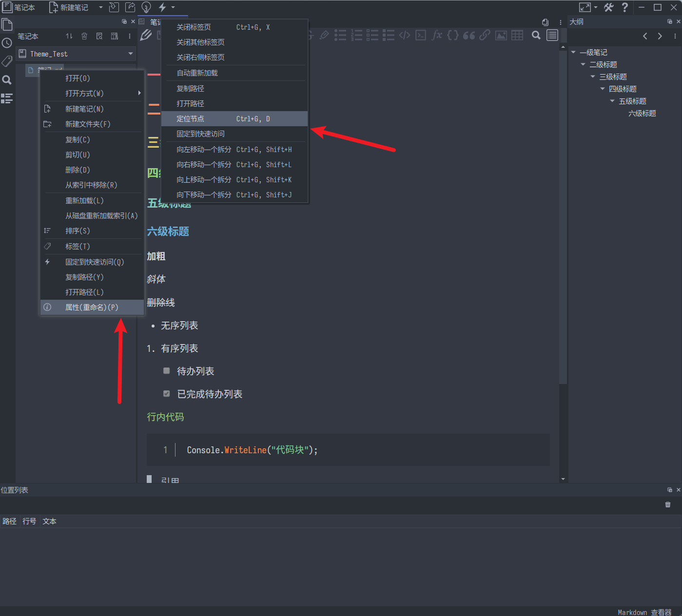Open the search panel in left sidebar
682x616 pixels.
pos(7,80)
